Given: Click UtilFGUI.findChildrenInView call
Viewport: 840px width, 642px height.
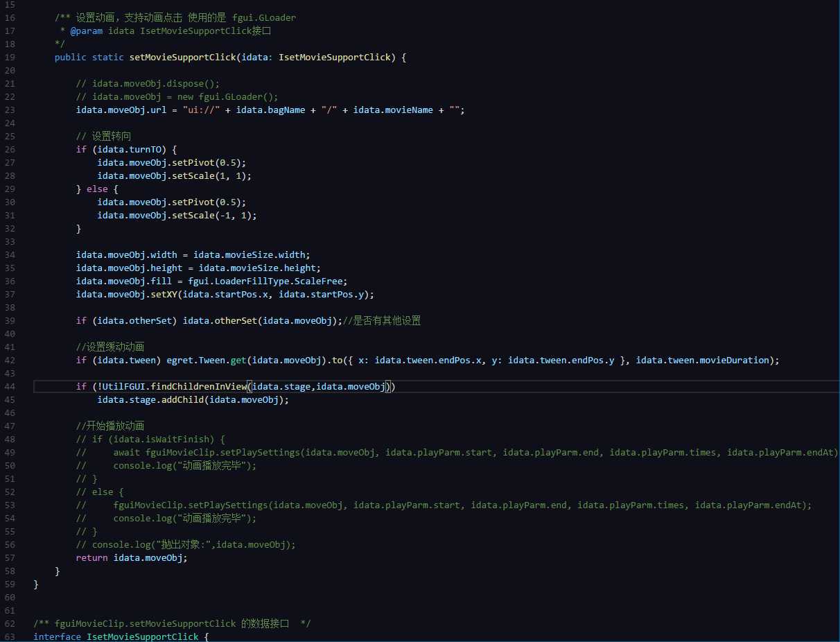Looking at the screenshot, I should tap(175, 386).
